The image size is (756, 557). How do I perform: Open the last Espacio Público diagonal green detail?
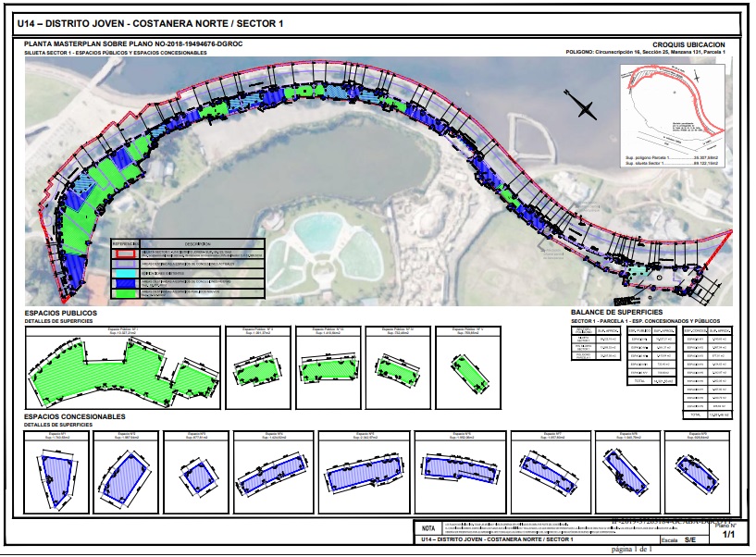point(468,368)
